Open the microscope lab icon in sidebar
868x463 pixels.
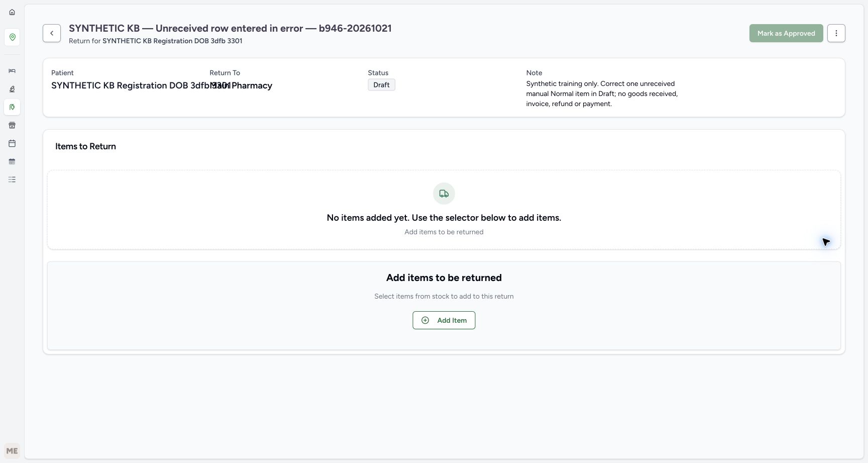click(12, 89)
